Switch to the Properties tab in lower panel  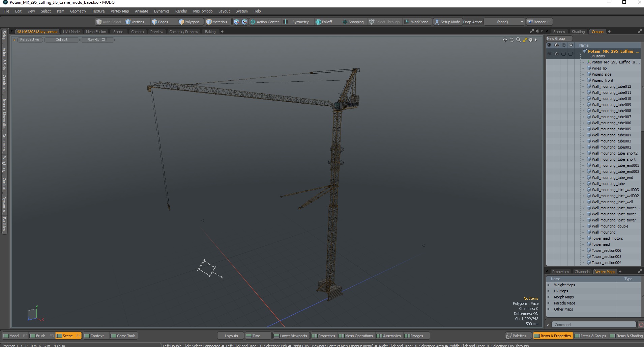tap(560, 272)
